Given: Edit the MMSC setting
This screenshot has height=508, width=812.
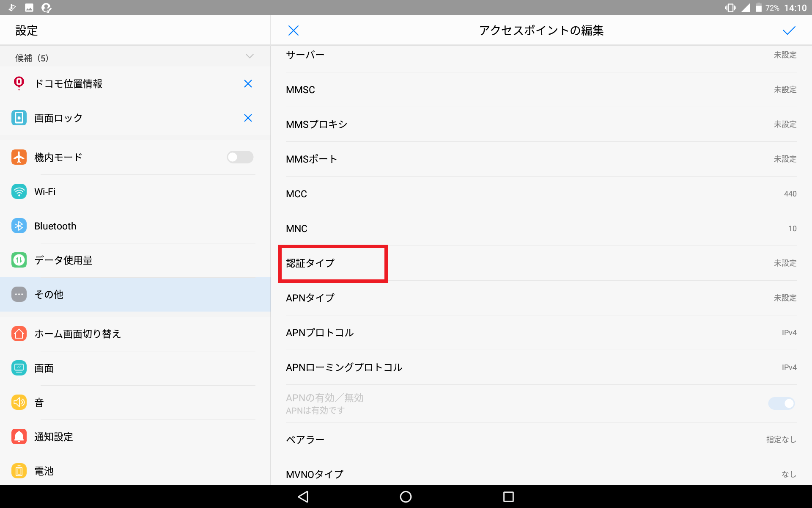Looking at the screenshot, I should [541, 90].
